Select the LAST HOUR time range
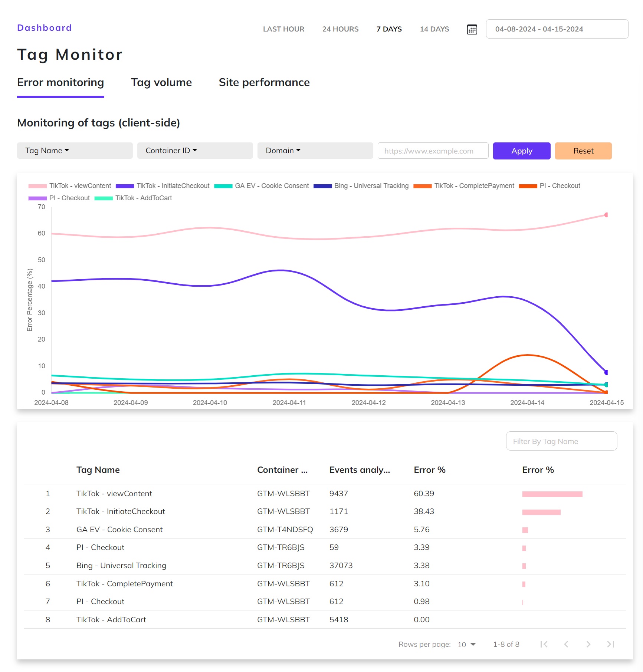643x672 pixels. [x=283, y=29]
